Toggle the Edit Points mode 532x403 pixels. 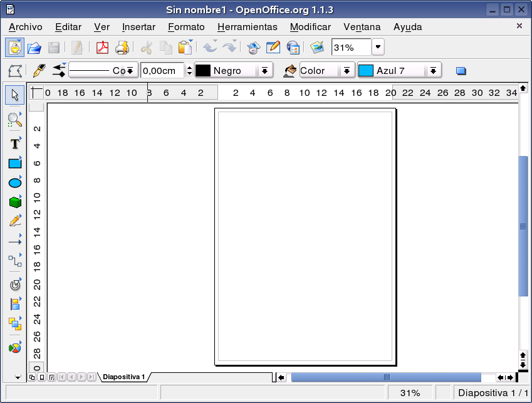tap(16, 70)
